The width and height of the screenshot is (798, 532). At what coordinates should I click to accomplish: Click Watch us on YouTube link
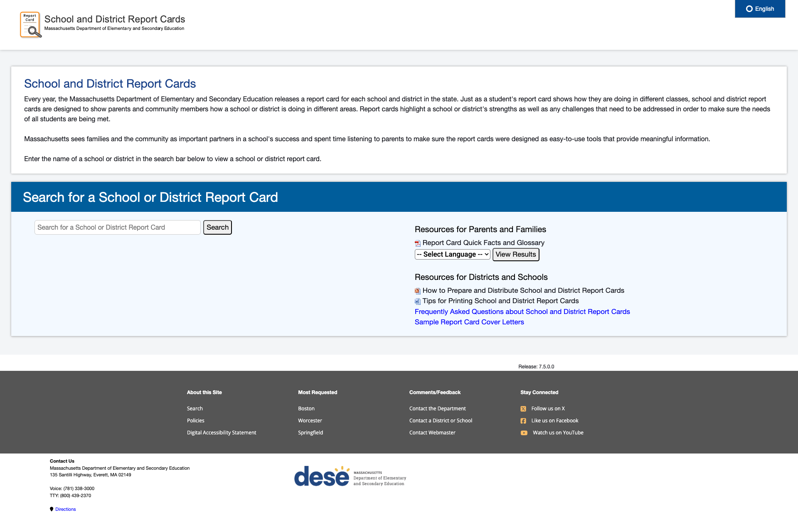[558, 433]
